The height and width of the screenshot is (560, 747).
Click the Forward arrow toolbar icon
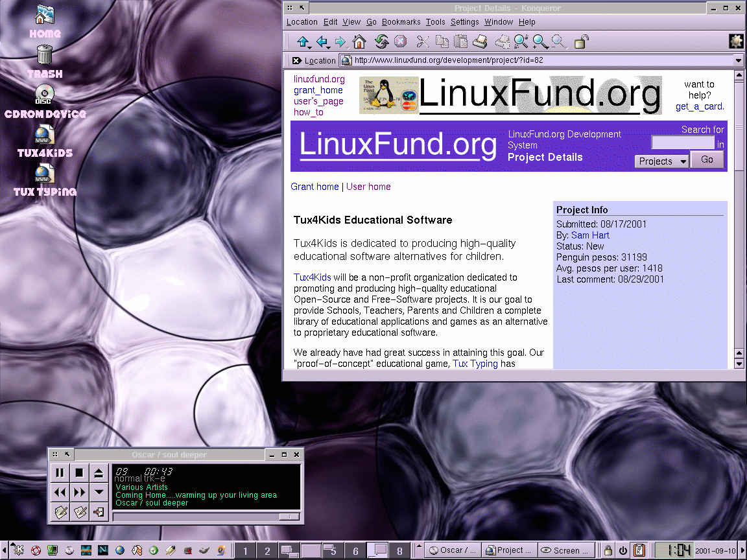click(x=340, y=42)
